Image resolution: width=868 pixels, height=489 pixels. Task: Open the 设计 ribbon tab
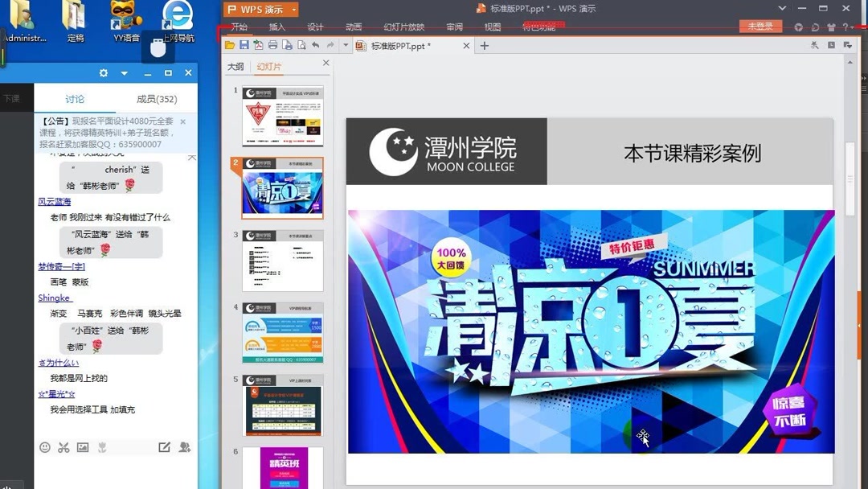click(x=315, y=27)
